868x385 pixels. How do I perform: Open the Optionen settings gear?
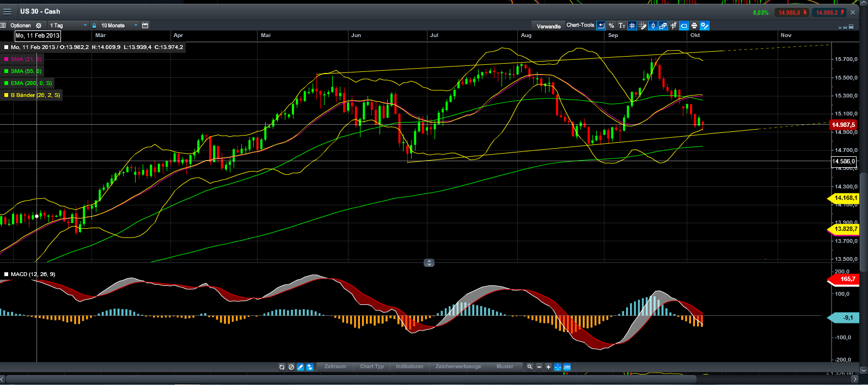coord(39,26)
